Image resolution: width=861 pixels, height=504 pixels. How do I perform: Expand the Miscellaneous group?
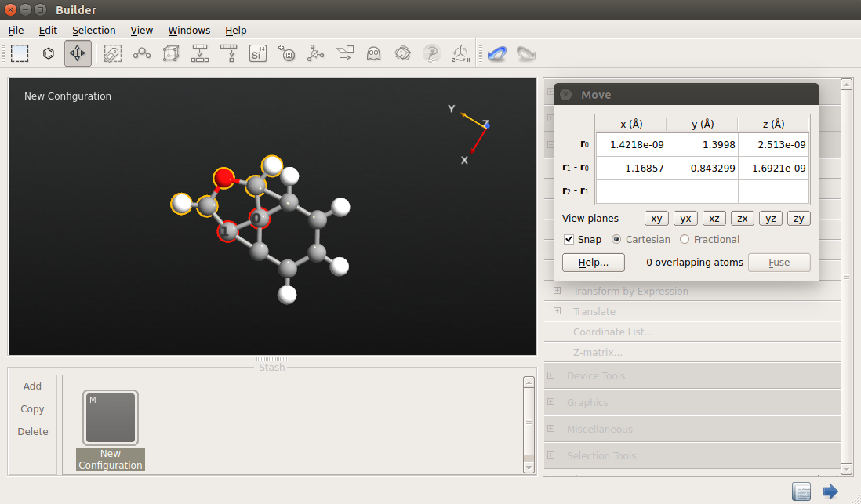point(550,428)
